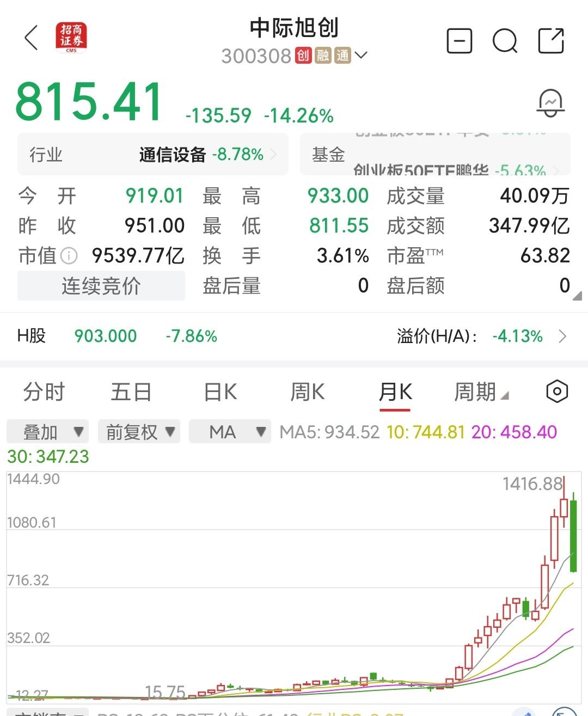The width and height of the screenshot is (588, 716).
Task: Tap the magenta 20: 458.40 value
Action: (x=514, y=432)
